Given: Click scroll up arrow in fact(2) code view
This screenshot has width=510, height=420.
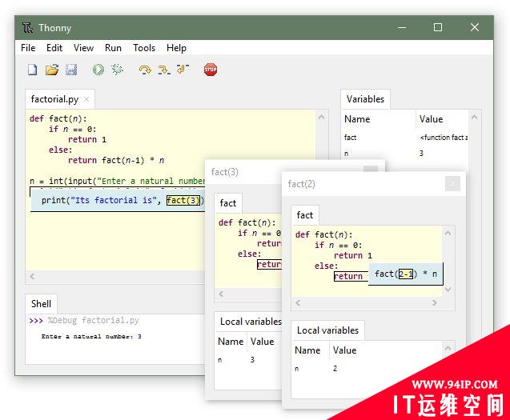Looking at the screenshot, I should (448, 234).
